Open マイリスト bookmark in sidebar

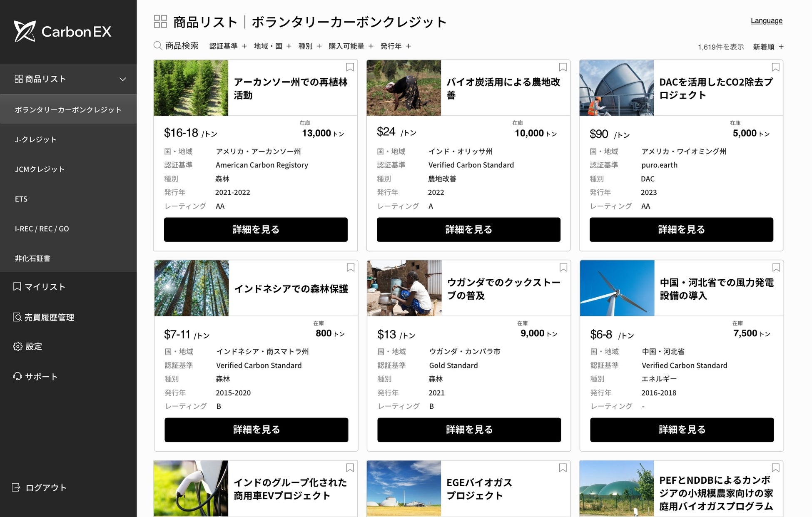pyautogui.click(x=40, y=287)
